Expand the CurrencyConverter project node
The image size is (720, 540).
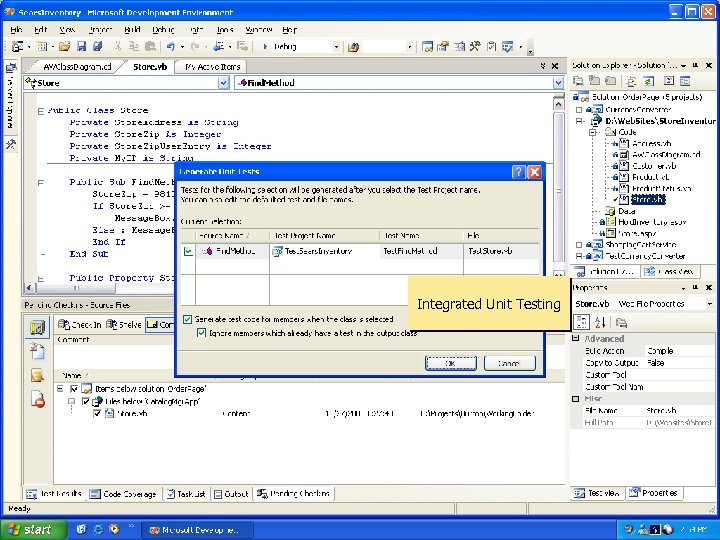(x=579, y=110)
